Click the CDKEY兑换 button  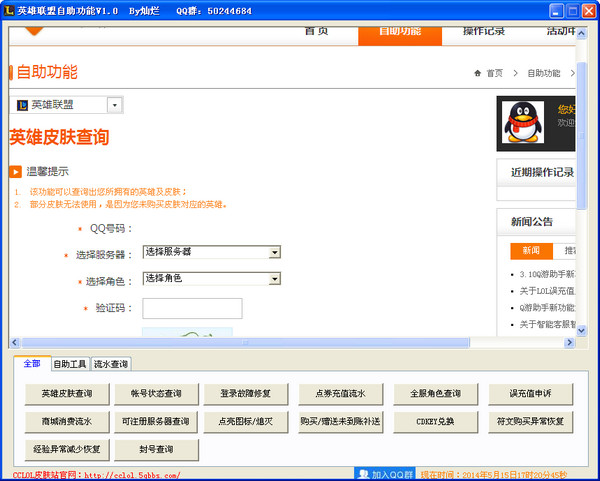pos(435,422)
